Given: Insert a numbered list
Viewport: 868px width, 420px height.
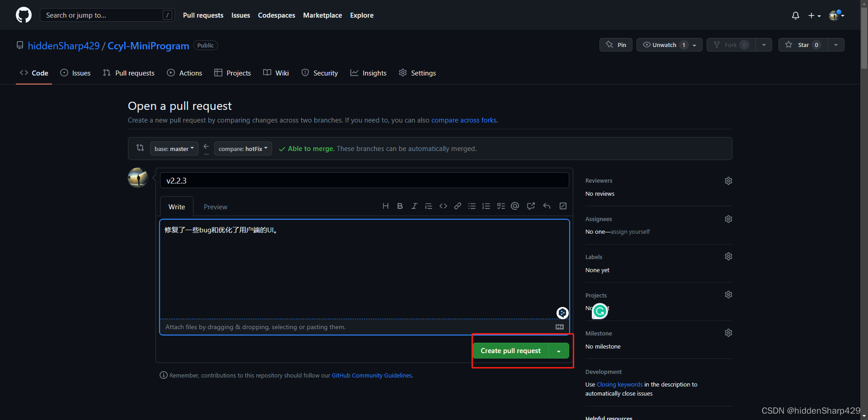Looking at the screenshot, I should (486, 206).
